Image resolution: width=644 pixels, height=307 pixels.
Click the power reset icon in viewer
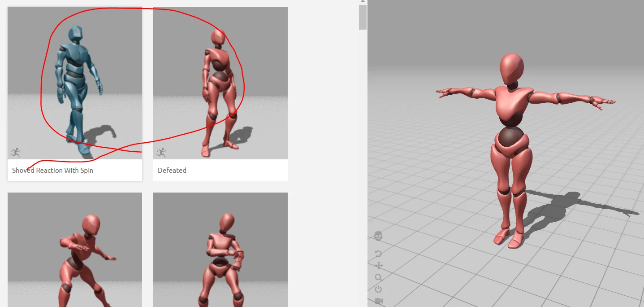point(378,289)
